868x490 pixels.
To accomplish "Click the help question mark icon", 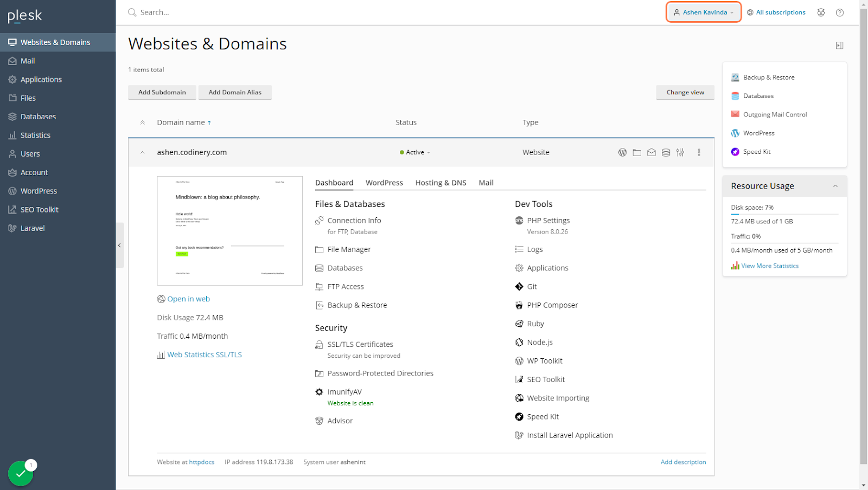I will click(x=840, y=12).
